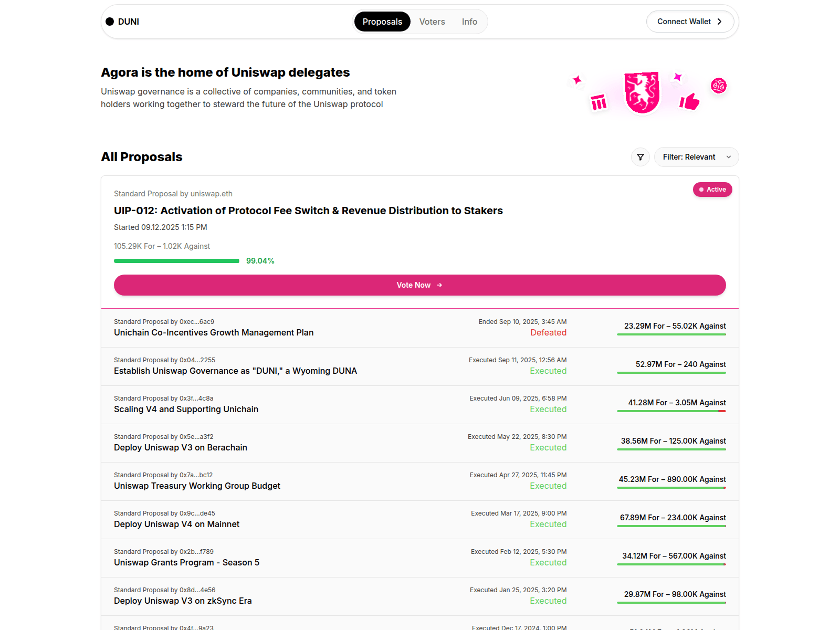Open Unichain Co-Incentives Growth Management Plan
The width and height of the screenshot is (840, 630).
(x=214, y=333)
